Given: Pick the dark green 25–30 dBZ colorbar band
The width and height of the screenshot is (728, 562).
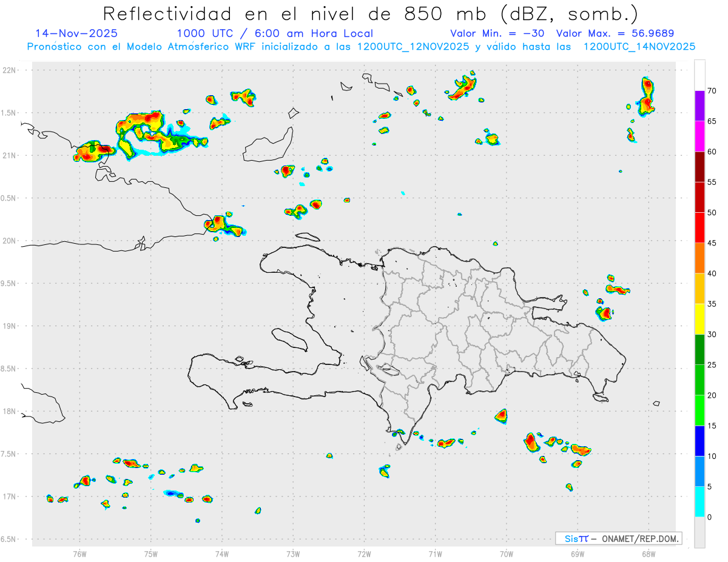Looking at the screenshot, I should click(x=699, y=350).
